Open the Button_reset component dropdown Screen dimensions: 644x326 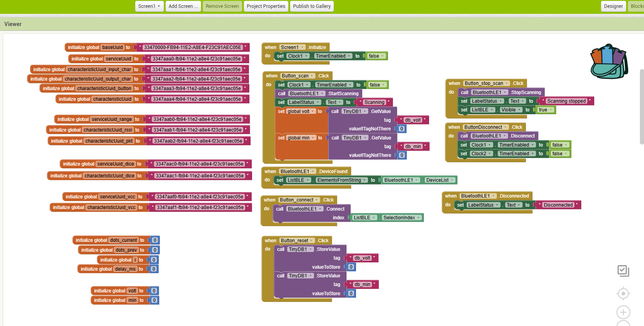tap(298, 241)
